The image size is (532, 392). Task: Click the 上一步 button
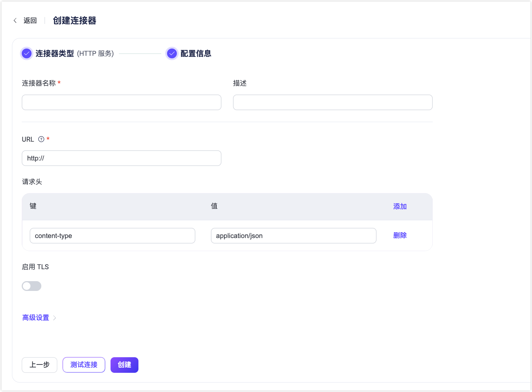39,365
